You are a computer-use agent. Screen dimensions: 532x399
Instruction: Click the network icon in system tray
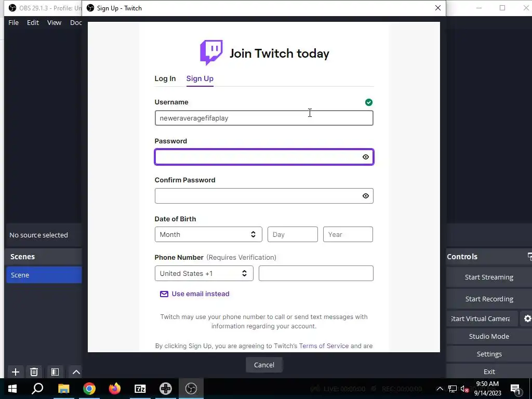453,389
